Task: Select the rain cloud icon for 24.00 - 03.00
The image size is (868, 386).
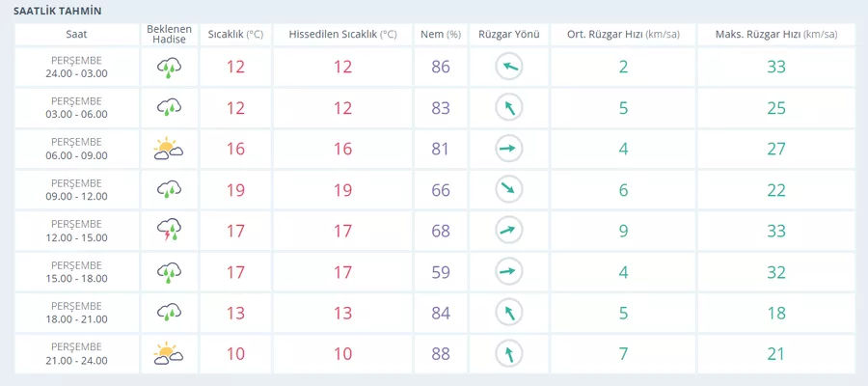Action: [169, 67]
